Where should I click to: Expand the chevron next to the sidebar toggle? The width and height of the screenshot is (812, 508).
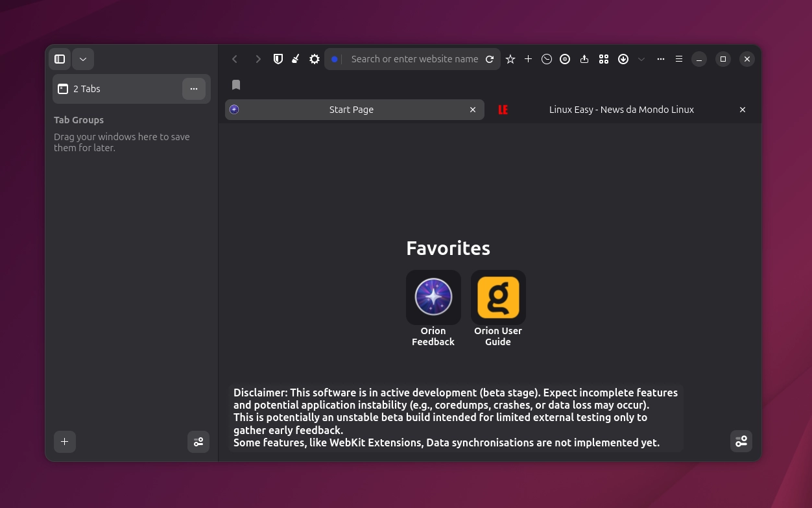click(x=83, y=59)
